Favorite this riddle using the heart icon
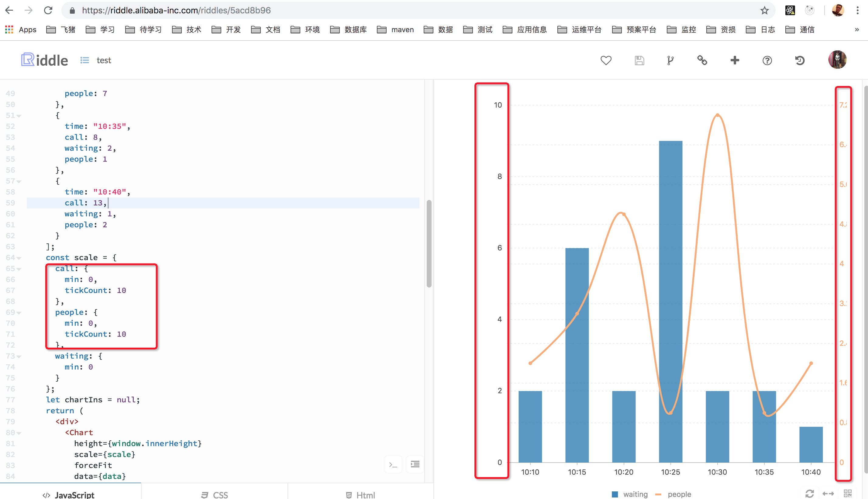 point(606,60)
